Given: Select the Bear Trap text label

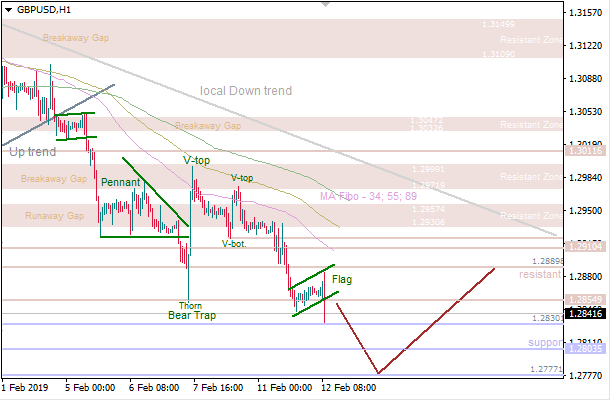Looking at the screenshot, I should tap(189, 316).
